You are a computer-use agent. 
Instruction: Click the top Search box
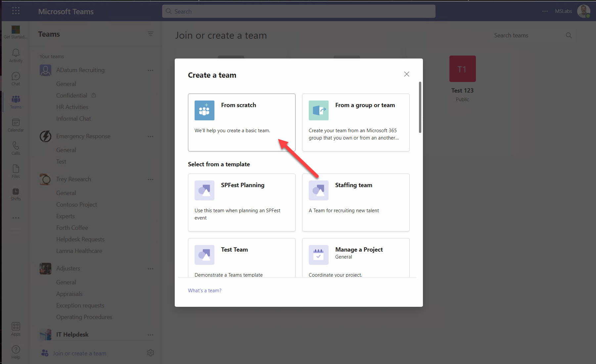(x=298, y=11)
